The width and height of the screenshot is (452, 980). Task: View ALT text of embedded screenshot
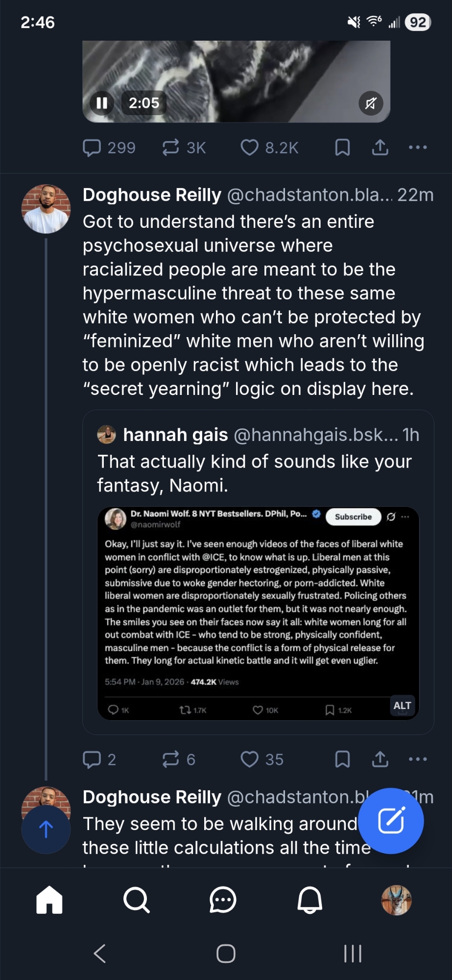click(402, 706)
